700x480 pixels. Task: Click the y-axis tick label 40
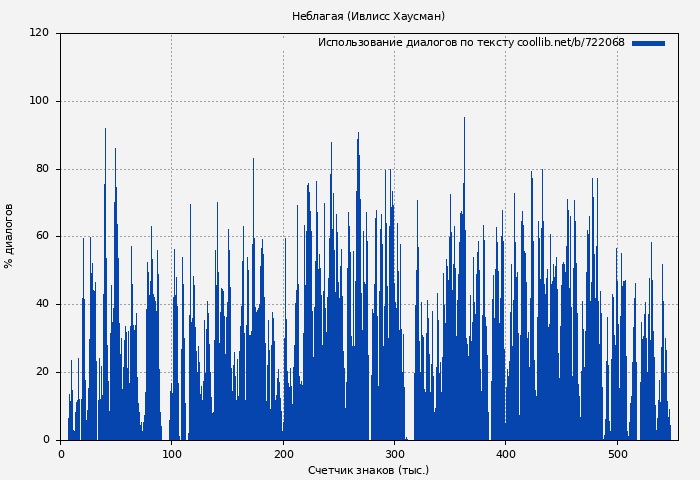click(x=42, y=304)
